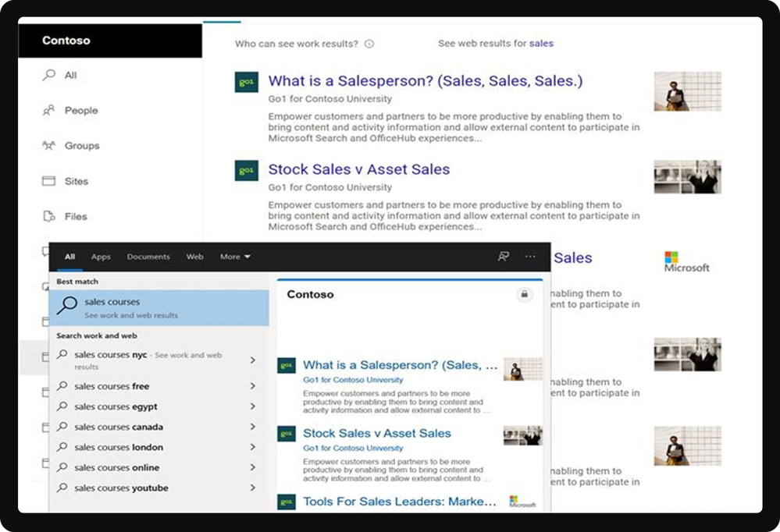Open the People filter in sidebar
Screen dimensions: 780x532
(x=81, y=110)
